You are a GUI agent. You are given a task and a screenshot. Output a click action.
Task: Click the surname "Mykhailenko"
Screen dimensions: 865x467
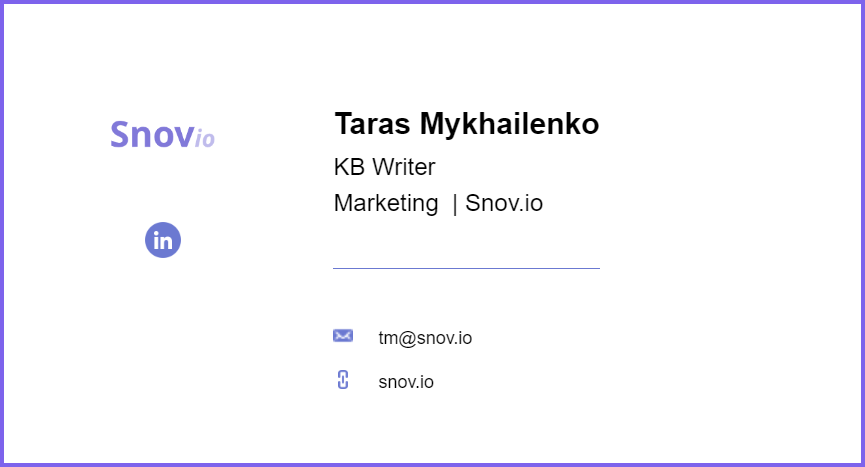pos(509,124)
